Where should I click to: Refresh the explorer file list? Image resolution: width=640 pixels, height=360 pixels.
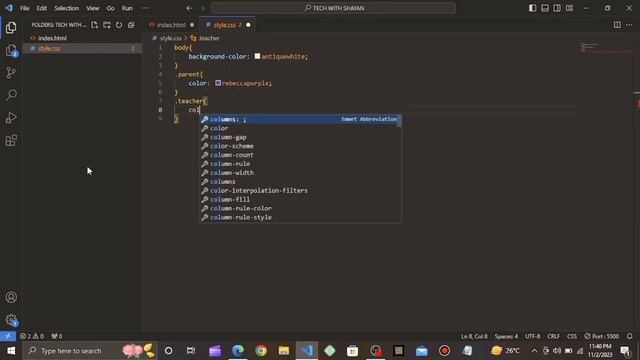(x=119, y=25)
